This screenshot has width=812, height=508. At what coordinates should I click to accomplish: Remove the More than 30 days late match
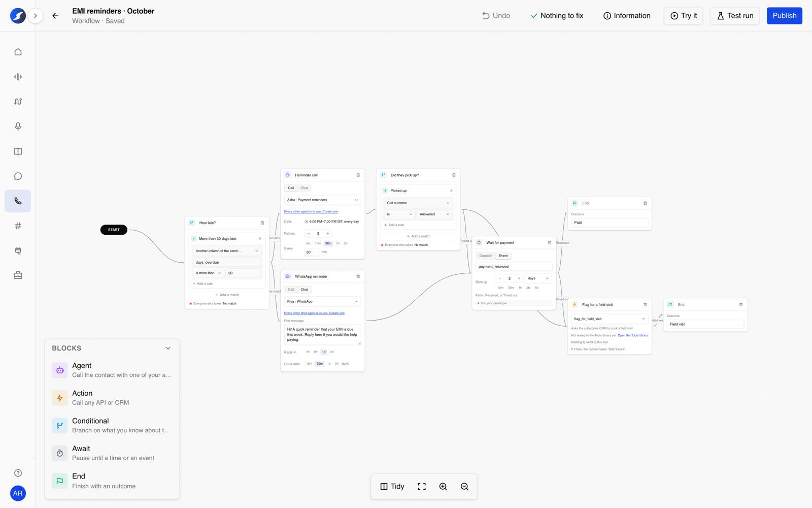coord(260,238)
